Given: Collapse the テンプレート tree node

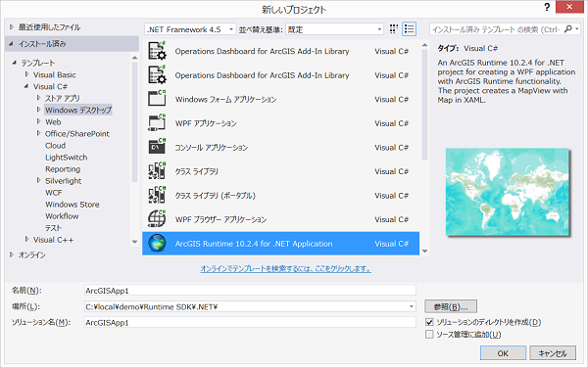Looking at the screenshot, I should click(15, 63).
